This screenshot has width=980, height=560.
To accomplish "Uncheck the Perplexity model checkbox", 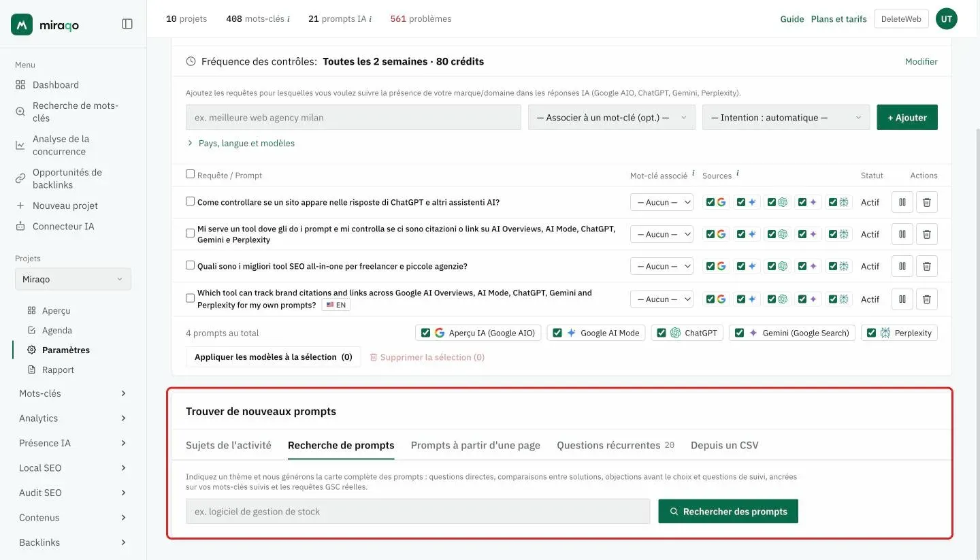I will [x=872, y=333].
